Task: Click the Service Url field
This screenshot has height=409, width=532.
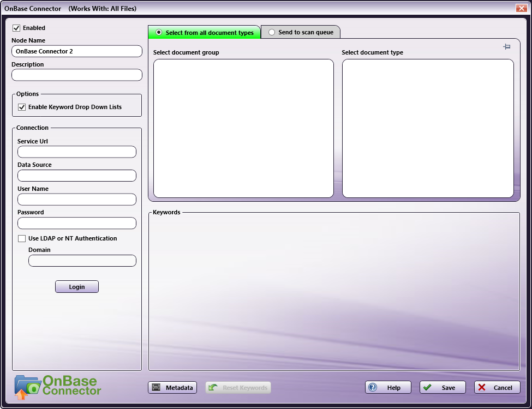Action: (x=76, y=152)
